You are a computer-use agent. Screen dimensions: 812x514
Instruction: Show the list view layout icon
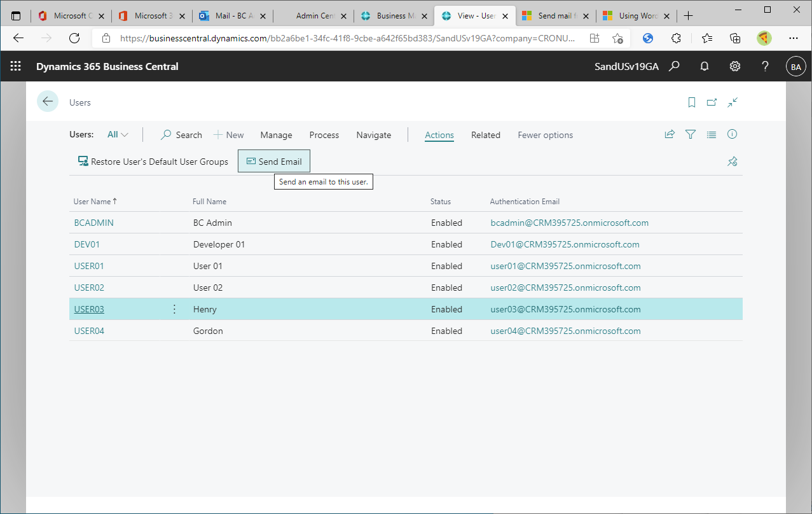712,134
